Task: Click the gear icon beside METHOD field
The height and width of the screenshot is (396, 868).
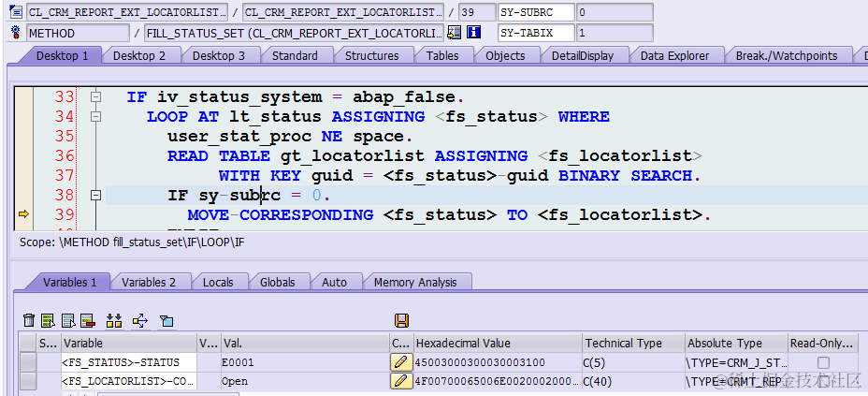Action: coord(16,33)
